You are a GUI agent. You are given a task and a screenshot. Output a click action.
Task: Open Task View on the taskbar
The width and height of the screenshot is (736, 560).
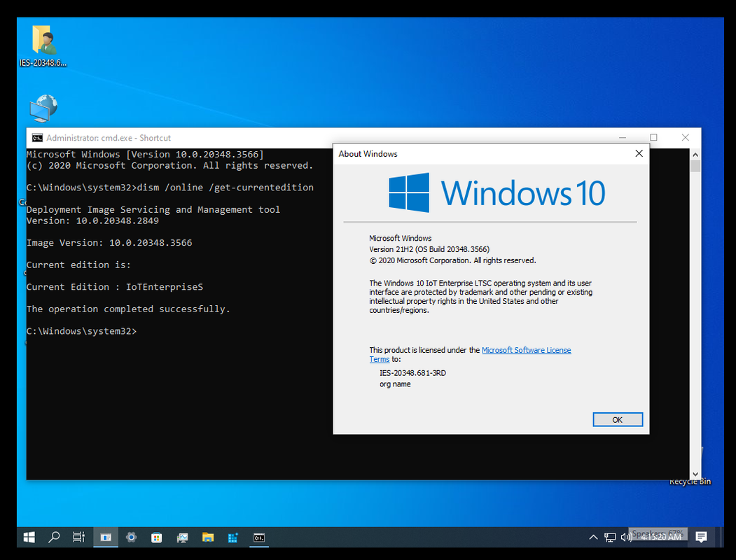(x=79, y=538)
